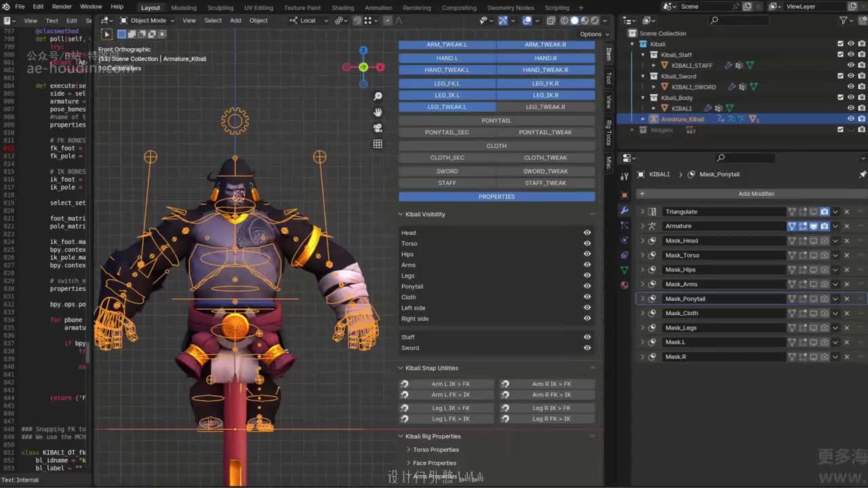The image size is (868, 488).
Task: Click the zoom magnifier icon in viewport
Action: pos(378,96)
